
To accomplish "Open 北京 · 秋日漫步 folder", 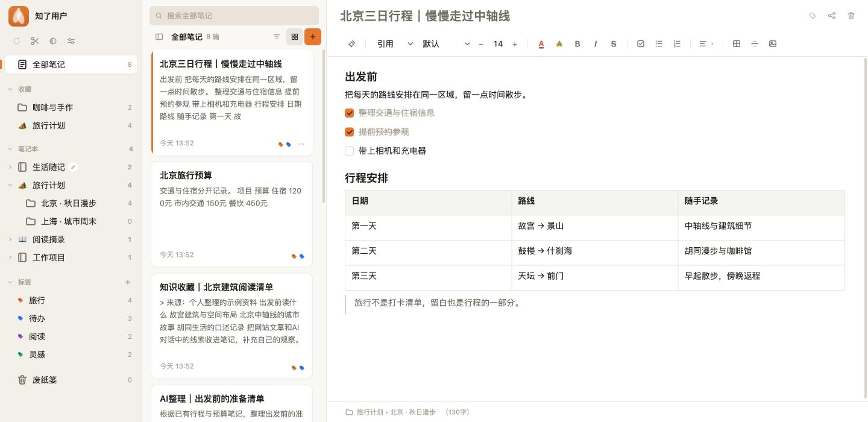I will coord(71,203).
